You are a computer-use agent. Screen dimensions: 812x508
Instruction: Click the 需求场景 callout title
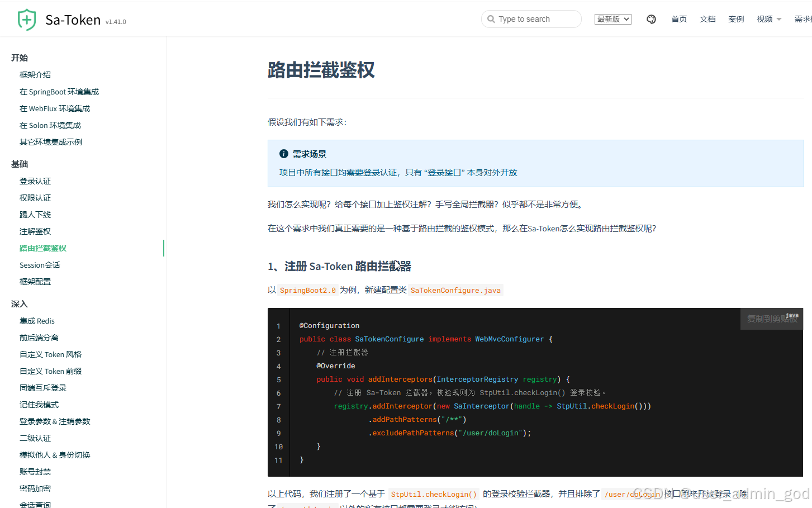pyautogui.click(x=310, y=154)
